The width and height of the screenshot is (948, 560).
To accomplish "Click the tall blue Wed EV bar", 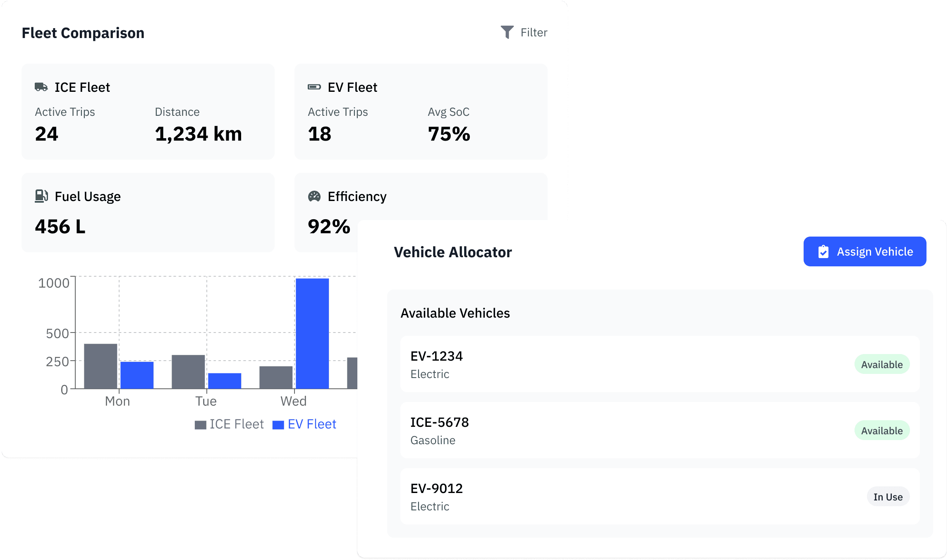I will pyautogui.click(x=312, y=333).
